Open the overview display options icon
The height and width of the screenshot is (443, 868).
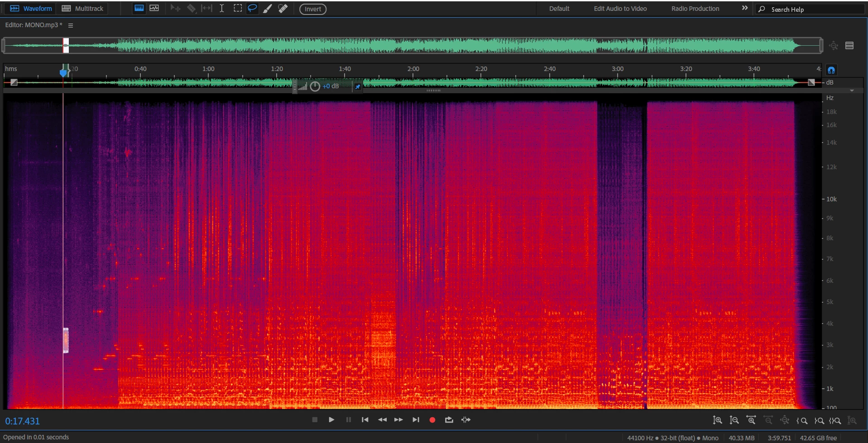coord(849,45)
